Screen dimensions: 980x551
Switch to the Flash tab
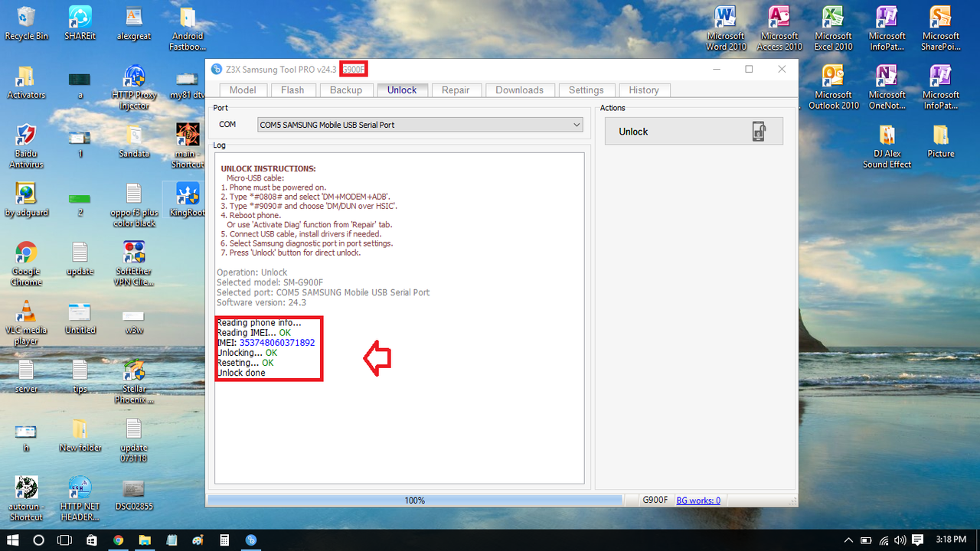click(292, 90)
